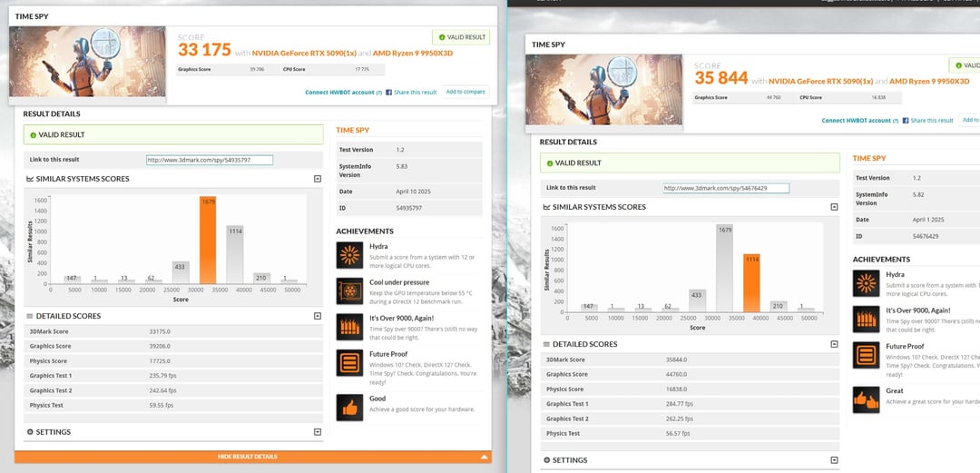
Task: Click It's Over 9000 icon in right window
Action: [x=867, y=319]
